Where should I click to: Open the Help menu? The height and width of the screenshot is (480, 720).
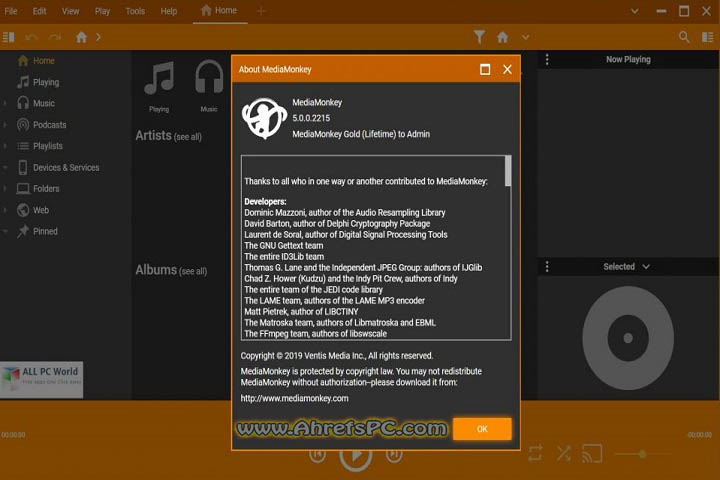pyautogui.click(x=169, y=11)
